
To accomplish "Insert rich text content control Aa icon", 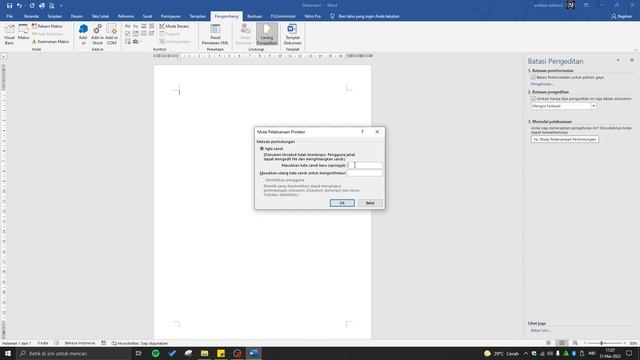I will click(128, 26).
